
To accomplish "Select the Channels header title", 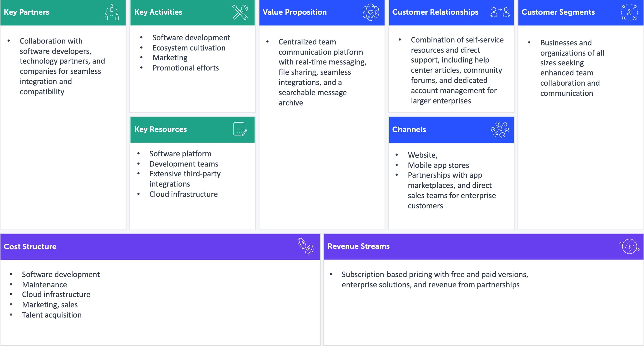I will point(409,129).
